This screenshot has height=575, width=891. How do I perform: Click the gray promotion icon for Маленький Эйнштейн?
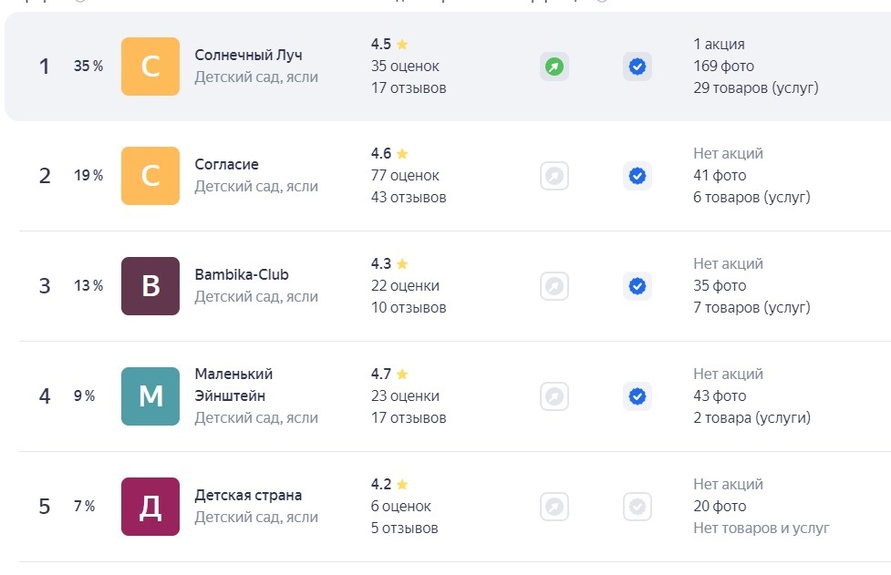click(x=554, y=396)
